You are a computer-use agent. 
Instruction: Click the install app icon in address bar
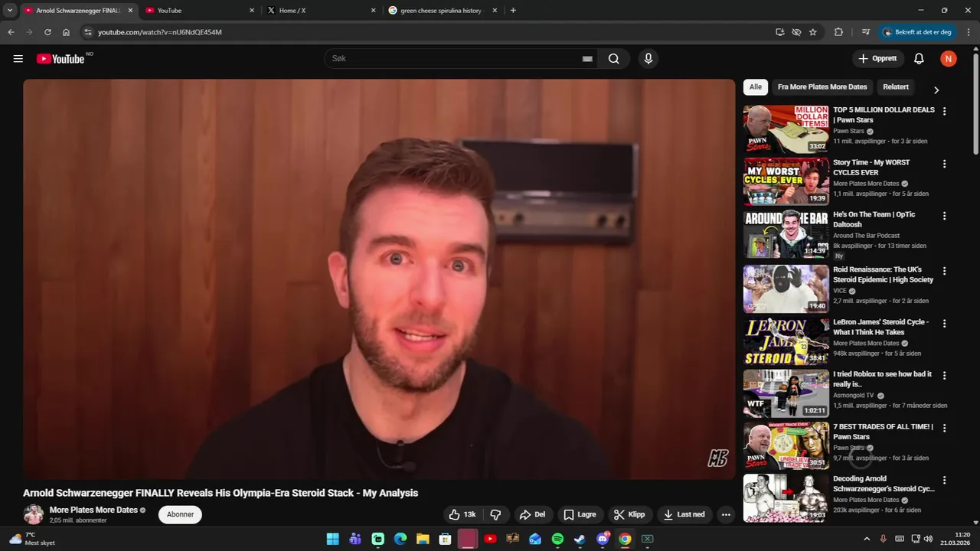[779, 32]
